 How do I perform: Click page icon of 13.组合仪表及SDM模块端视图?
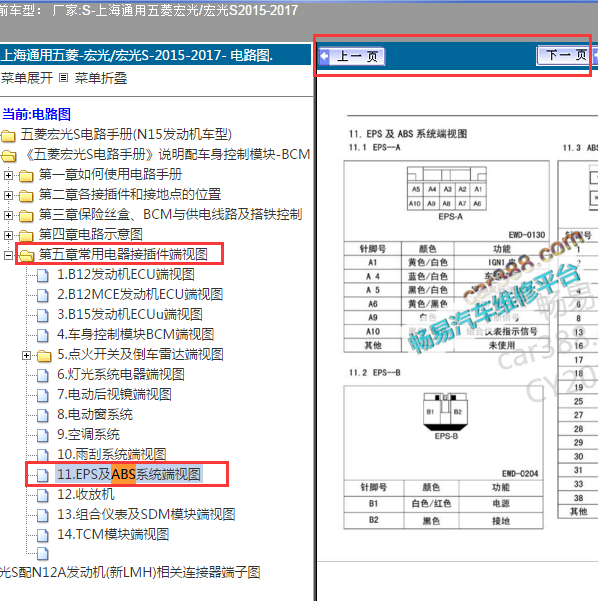pyautogui.click(x=43, y=516)
